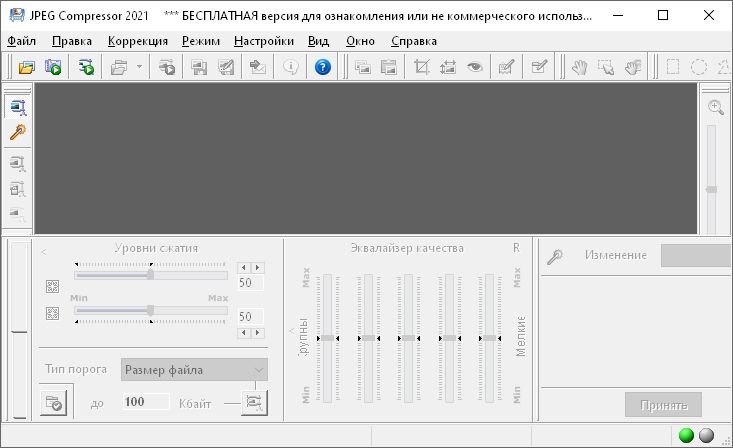Click the third grayed image icon in left sidebar
This screenshot has width=733, height=448.
tap(18, 189)
